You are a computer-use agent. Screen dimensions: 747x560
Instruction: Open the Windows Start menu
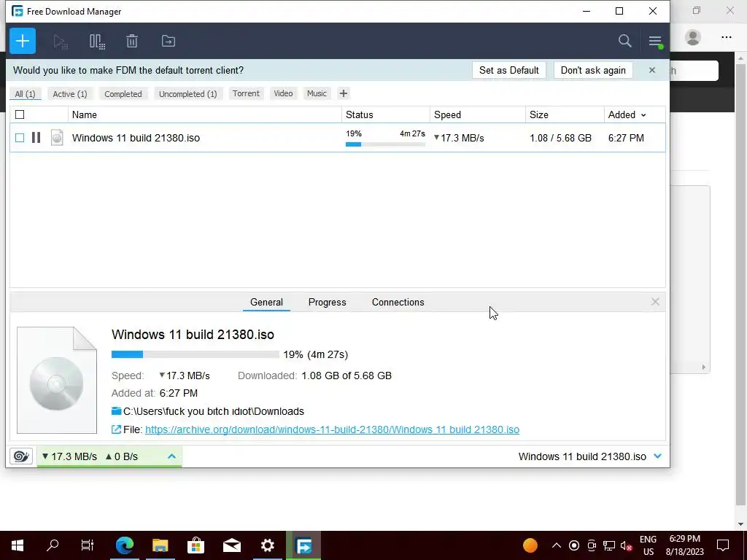click(18, 545)
